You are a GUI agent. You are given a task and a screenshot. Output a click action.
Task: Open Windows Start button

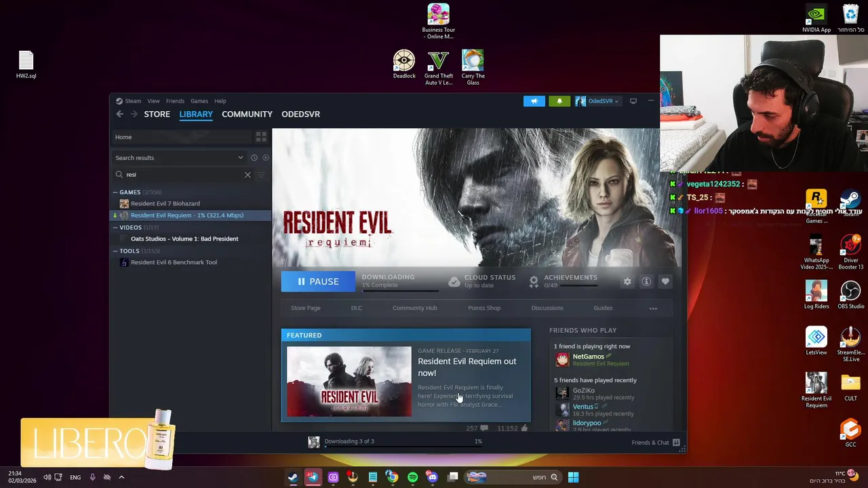[x=573, y=477]
